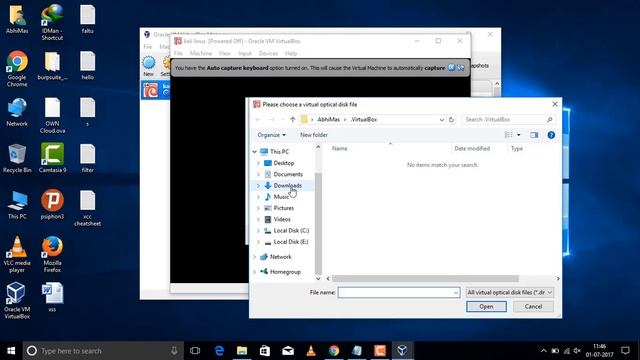Open the View menu in VM window
This screenshot has height=360, width=640.
click(x=224, y=53)
